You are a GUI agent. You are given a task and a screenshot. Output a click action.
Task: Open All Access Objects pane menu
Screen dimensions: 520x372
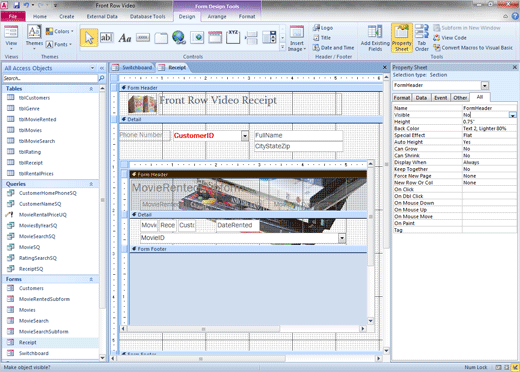coord(92,68)
